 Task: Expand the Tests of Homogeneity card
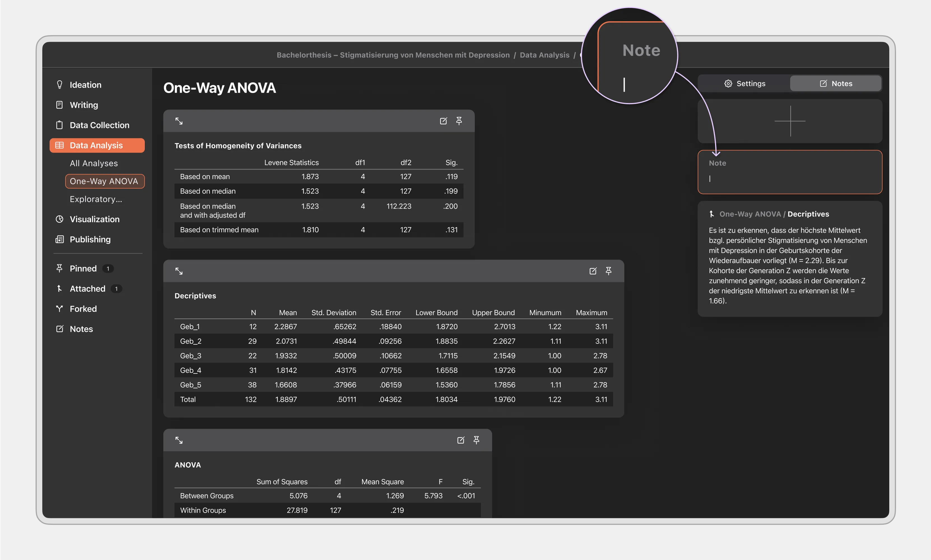point(179,121)
